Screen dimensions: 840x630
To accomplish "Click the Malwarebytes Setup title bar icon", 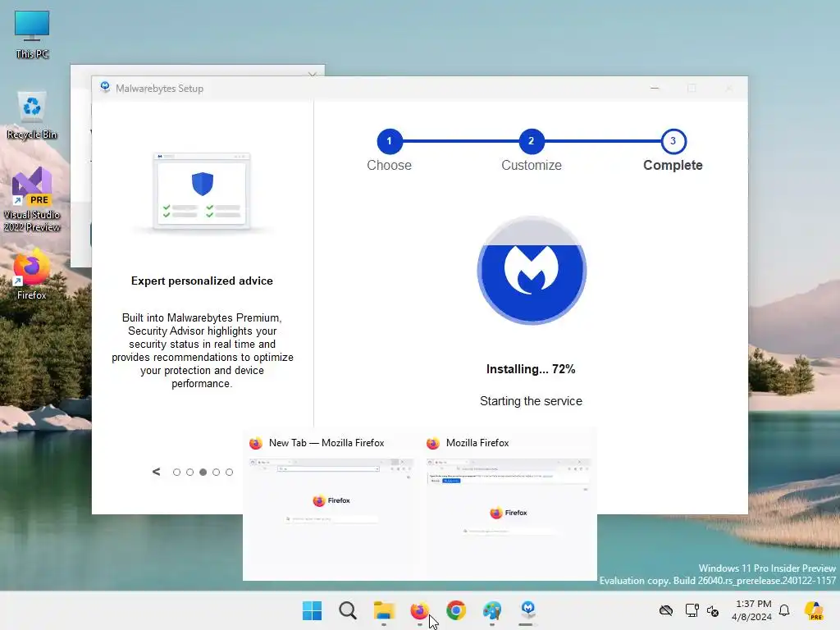I will pyautogui.click(x=105, y=88).
